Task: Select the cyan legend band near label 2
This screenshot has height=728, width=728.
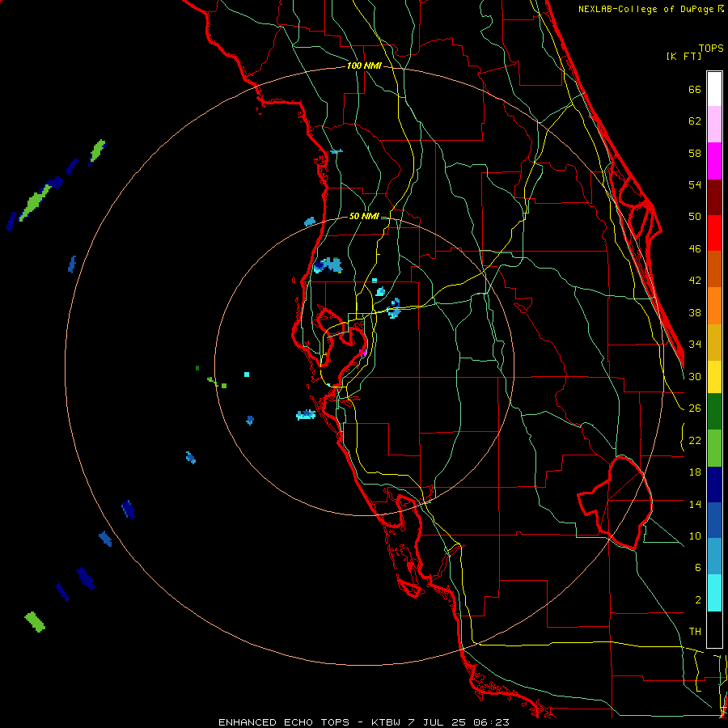Action: (x=714, y=593)
